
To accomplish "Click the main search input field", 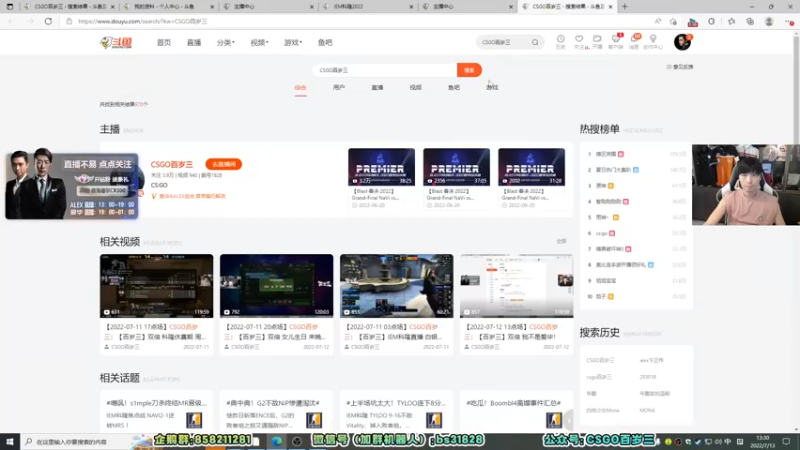I will [385, 70].
